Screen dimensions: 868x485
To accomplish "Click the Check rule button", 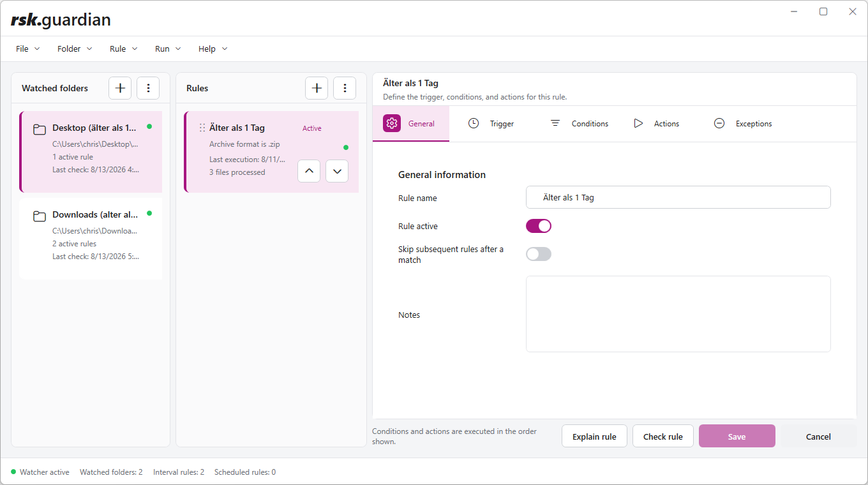I will pyautogui.click(x=662, y=436).
